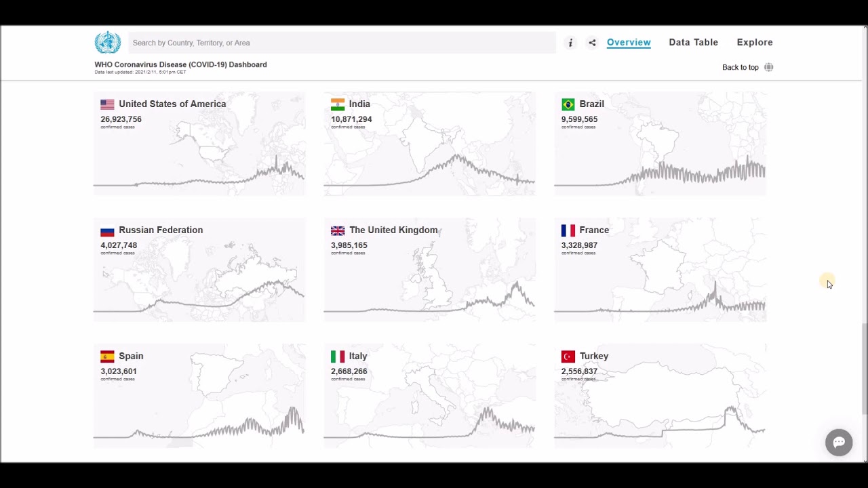Click the France flag icon
The height and width of the screenshot is (488, 868).
pyautogui.click(x=568, y=230)
